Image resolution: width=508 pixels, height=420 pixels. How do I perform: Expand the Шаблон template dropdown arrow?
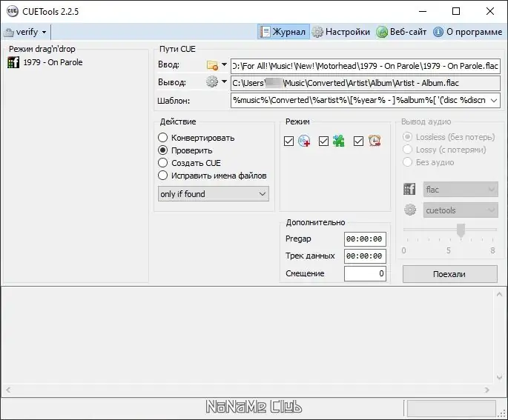coord(494,100)
